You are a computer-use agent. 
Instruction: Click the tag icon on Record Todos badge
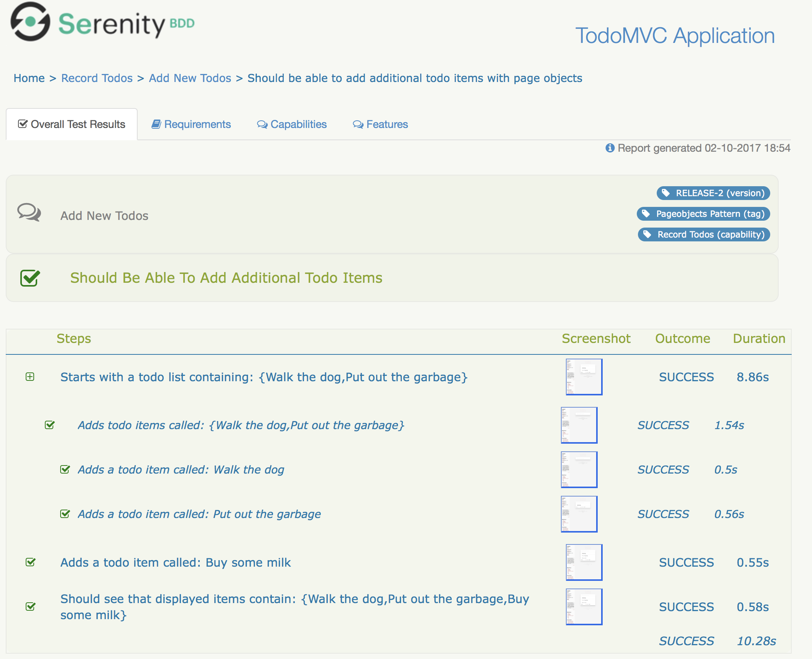648,234
